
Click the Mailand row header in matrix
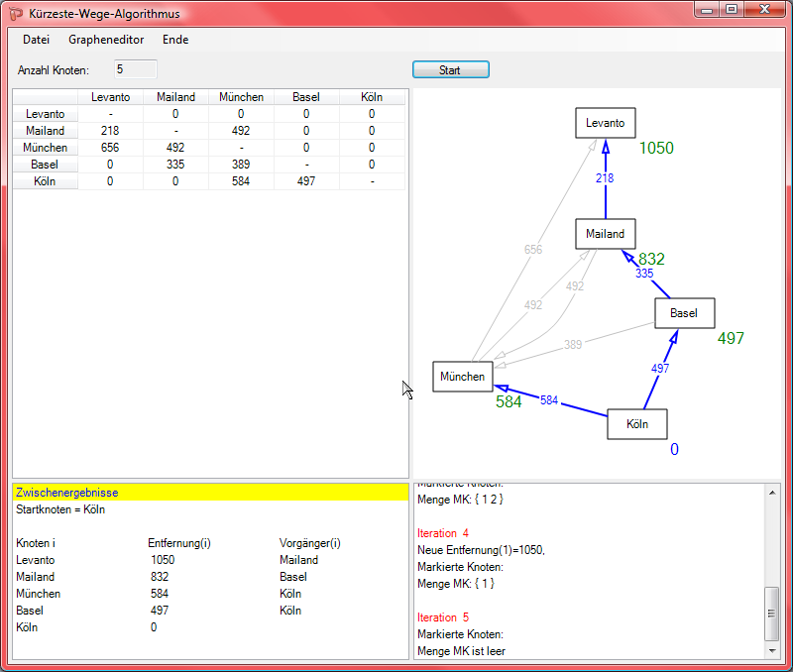pos(46,131)
